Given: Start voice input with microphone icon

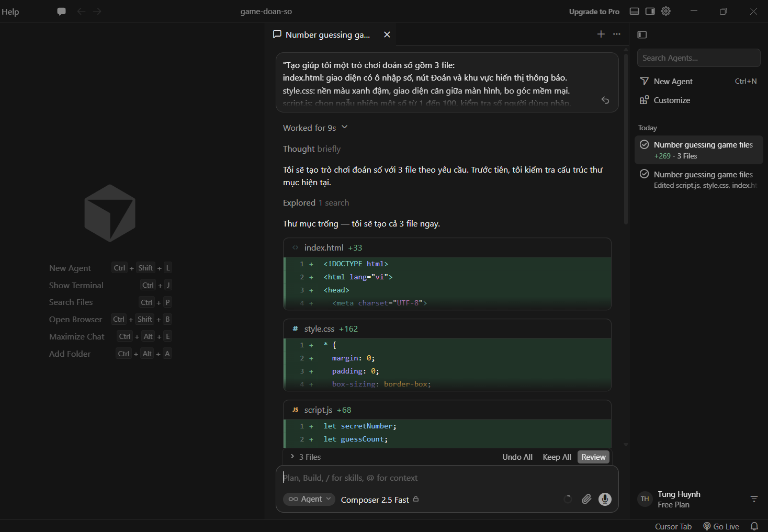Looking at the screenshot, I should (605, 499).
